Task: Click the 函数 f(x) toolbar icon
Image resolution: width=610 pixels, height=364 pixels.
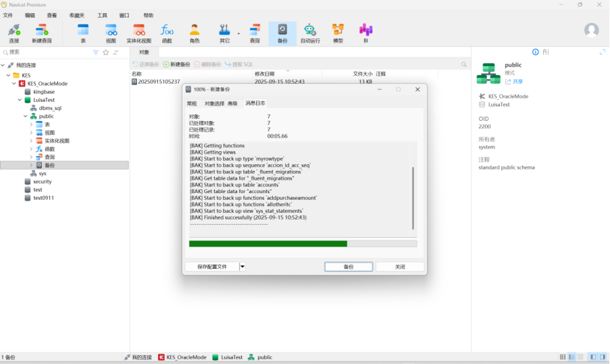Action: (167, 32)
